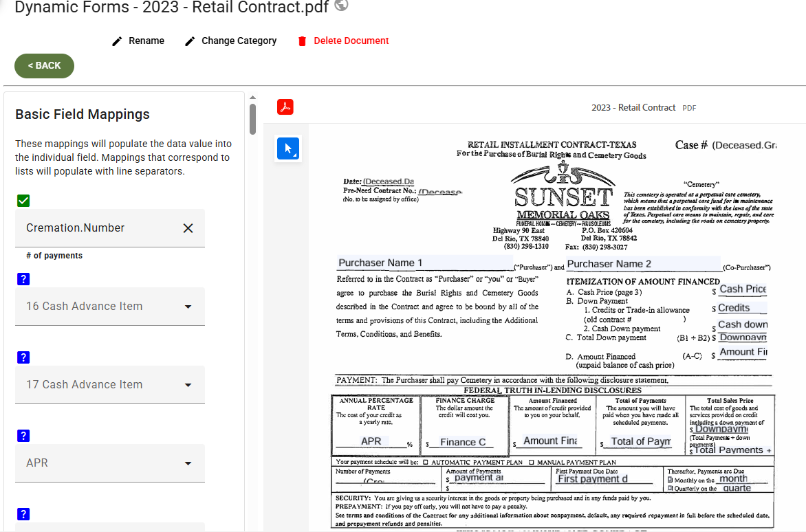Clear the Cremation.Number mapping with X

pyautogui.click(x=188, y=228)
